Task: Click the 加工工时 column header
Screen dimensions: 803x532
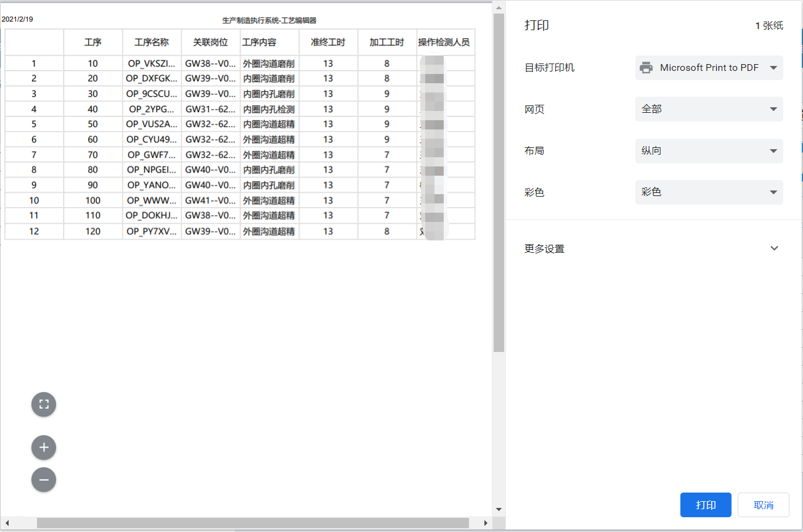Action: (x=387, y=43)
